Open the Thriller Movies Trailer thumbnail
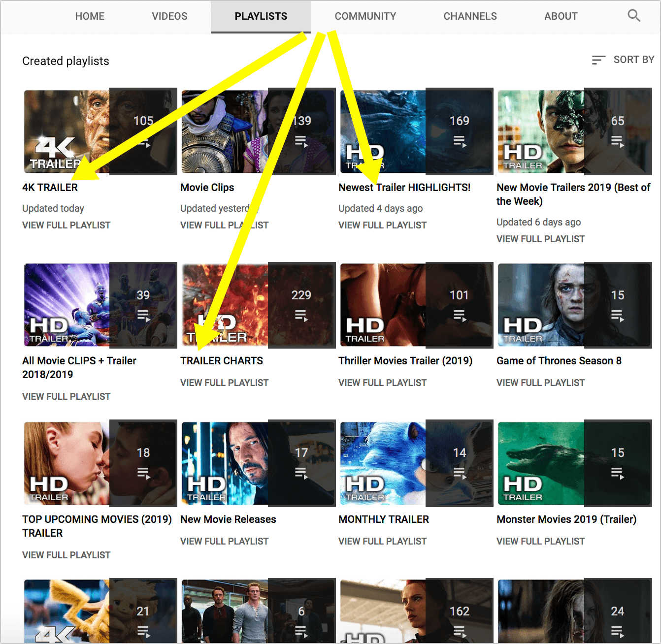The image size is (661, 644). coord(416,305)
